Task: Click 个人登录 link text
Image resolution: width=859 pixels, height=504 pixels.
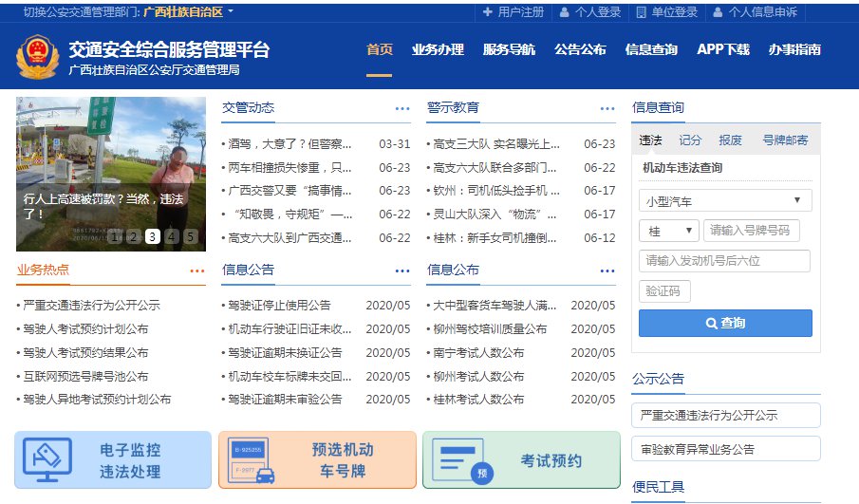Action: (598, 12)
